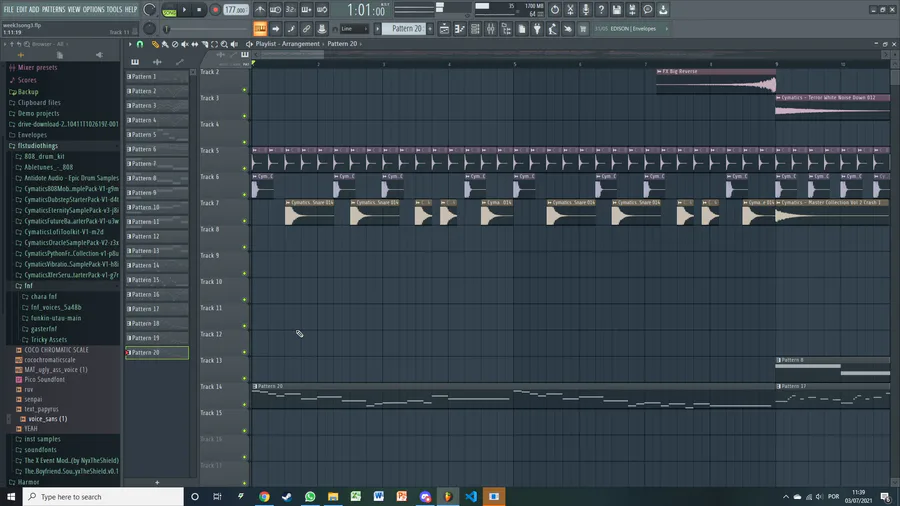Click the undo history circular arrow icon
This screenshot has width=900, height=506.
pos(554,10)
